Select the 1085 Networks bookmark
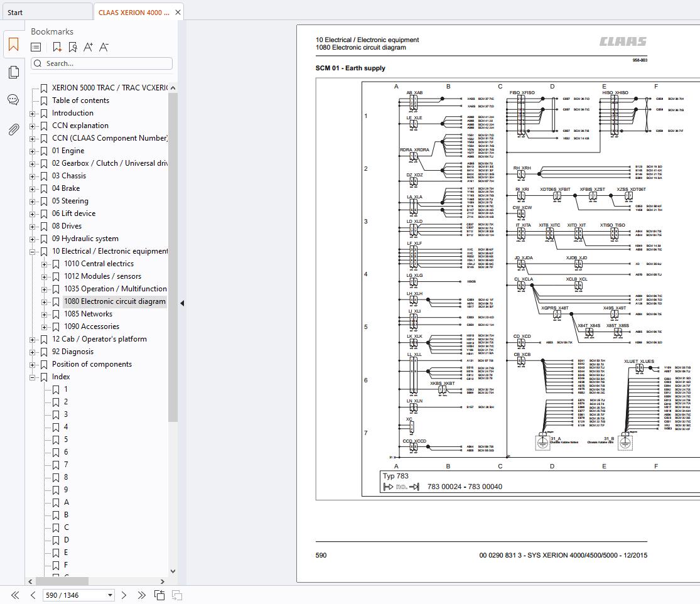Image resolution: width=700 pixels, height=604 pixels. pos(88,314)
